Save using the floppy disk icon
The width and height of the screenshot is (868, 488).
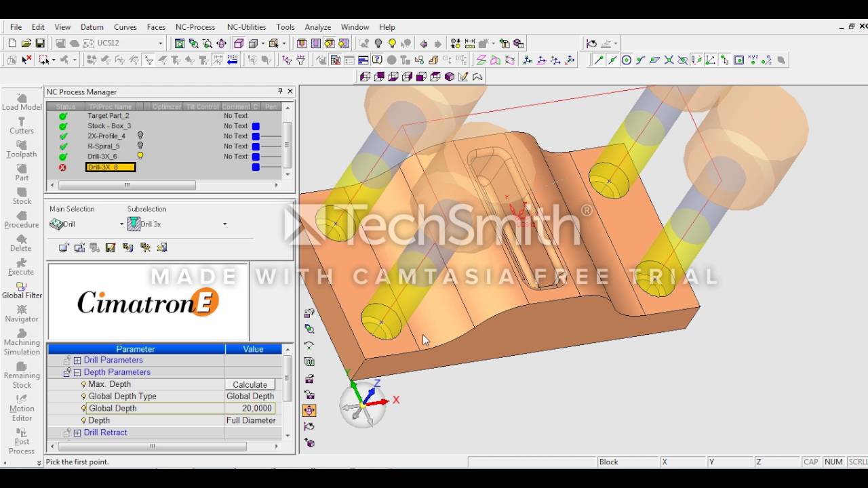click(40, 43)
